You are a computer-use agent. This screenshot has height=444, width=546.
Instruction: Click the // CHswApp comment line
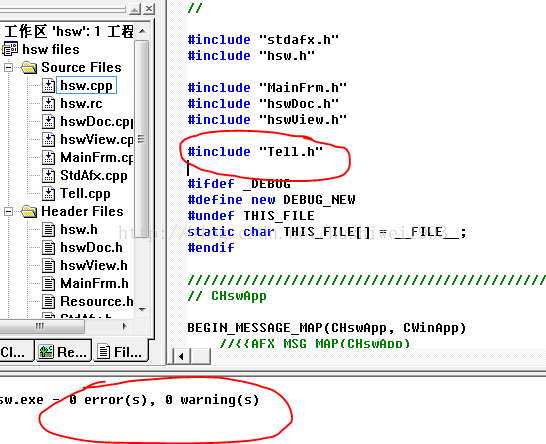point(227,296)
